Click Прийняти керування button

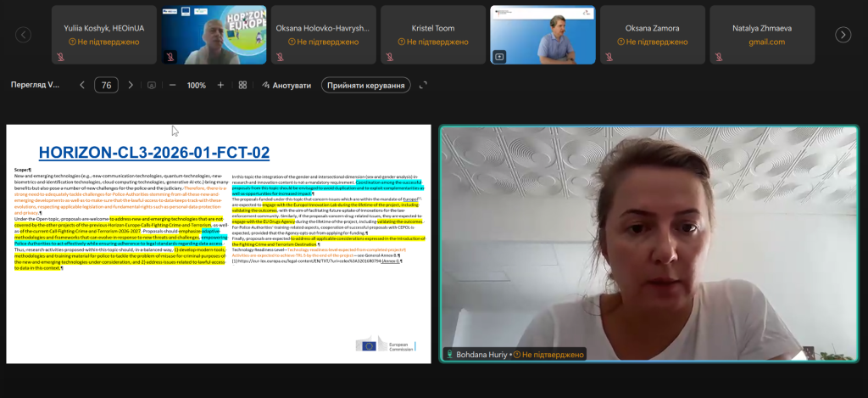[x=366, y=86]
